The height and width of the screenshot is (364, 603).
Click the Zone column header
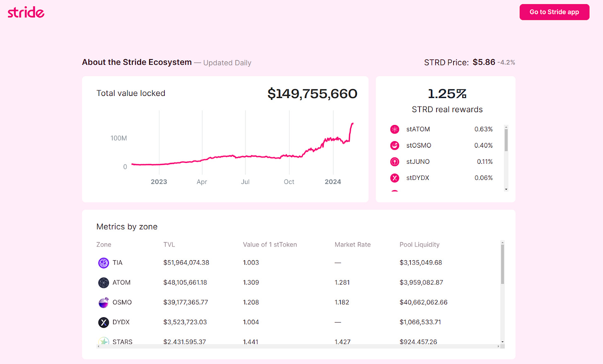click(104, 244)
